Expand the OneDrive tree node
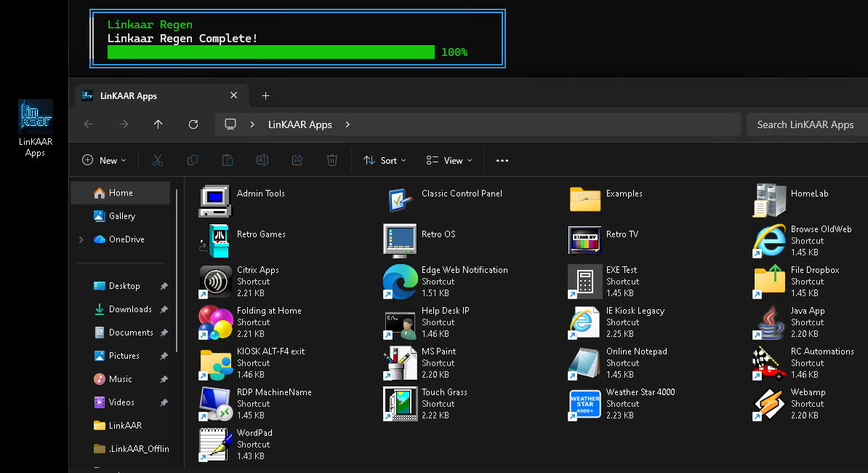This screenshot has height=473, width=868. coord(81,239)
